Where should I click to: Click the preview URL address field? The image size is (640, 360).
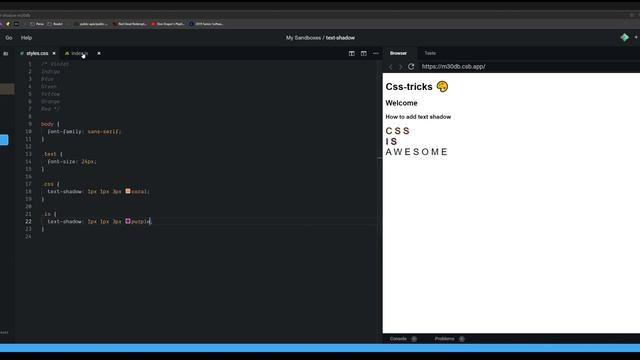click(529, 67)
